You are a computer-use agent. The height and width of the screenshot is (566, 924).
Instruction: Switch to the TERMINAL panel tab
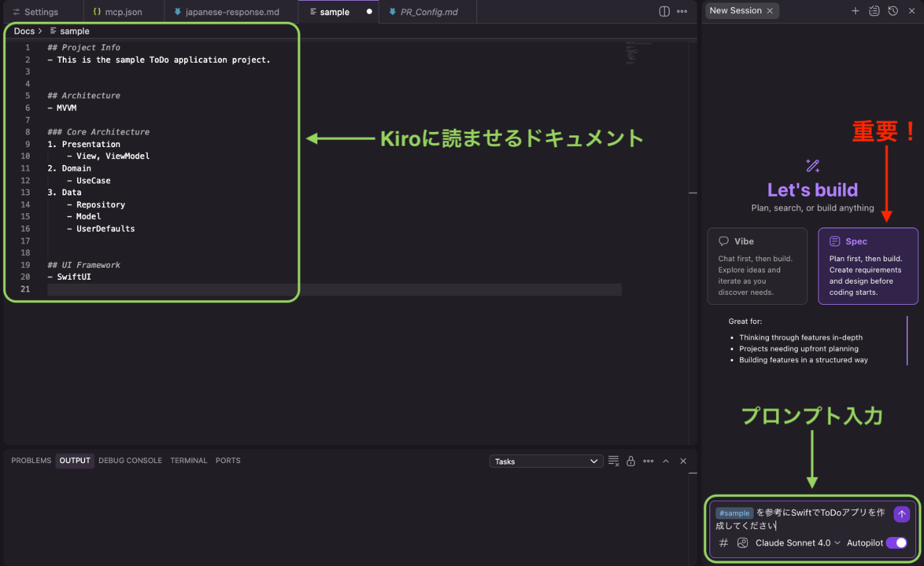(x=188, y=460)
